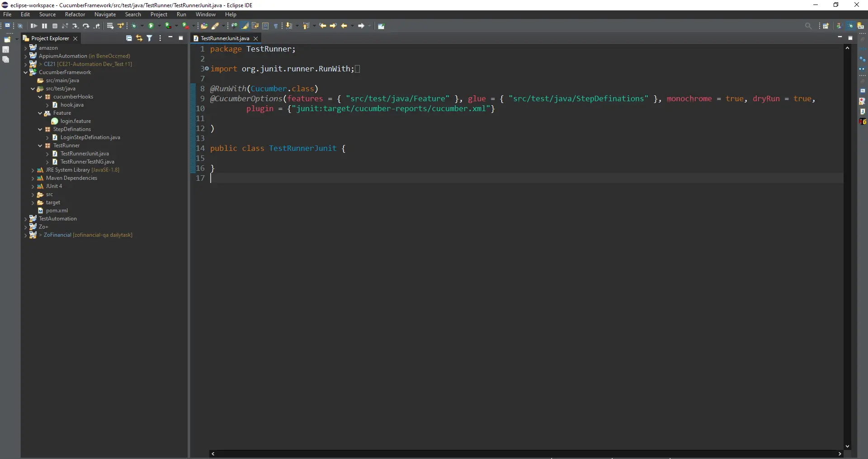
Task: Maximize the Project Explorer view
Action: (x=181, y=38)
